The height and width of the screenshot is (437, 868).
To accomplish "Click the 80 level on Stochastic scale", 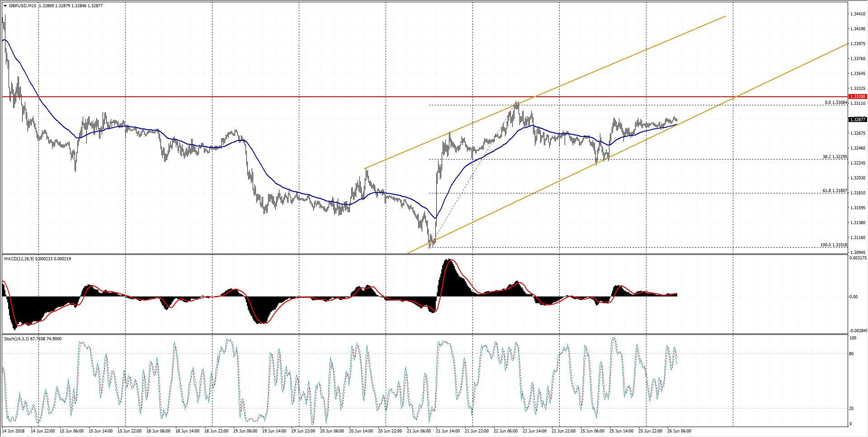I will (852, 354).
